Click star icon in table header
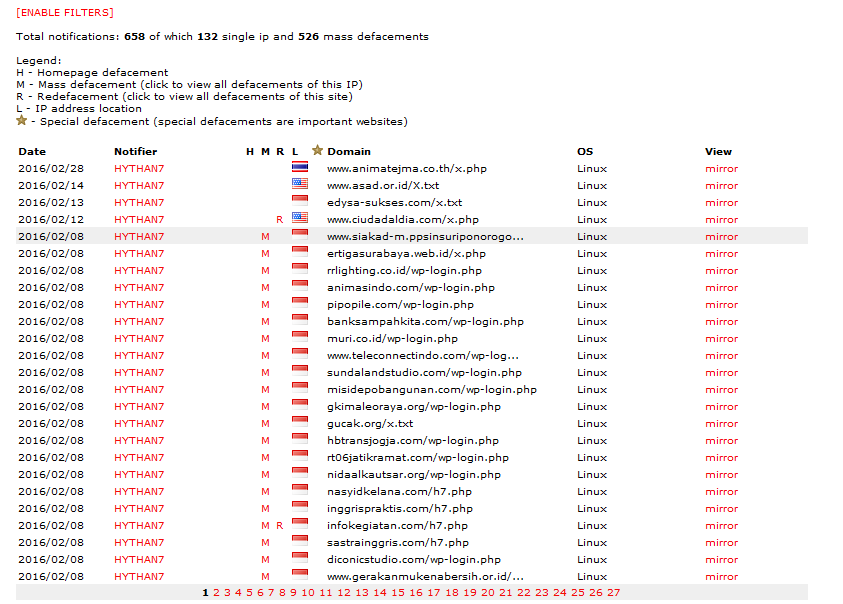Viewport: 843px width, 604px height. click(317, 150)
